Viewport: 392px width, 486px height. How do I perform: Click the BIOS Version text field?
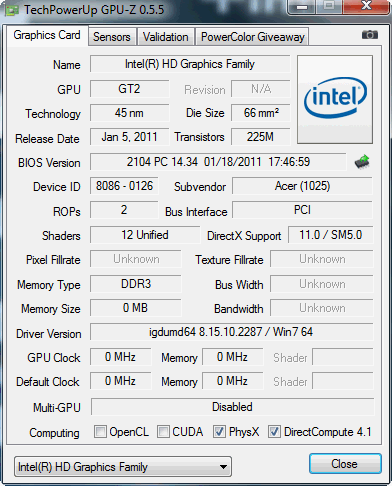(218, 162)
